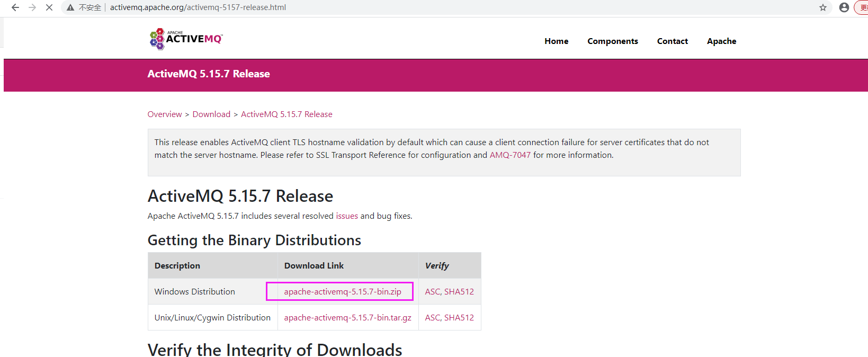
Task: Click the ActiveMQ 5.15.7 Release breadcrumb link
Action: [287, 114]
